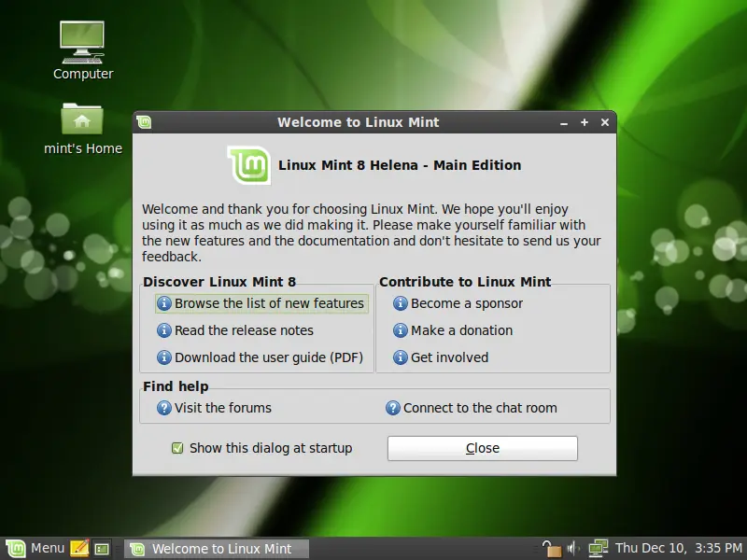Visit the forums
Screen dimensions: 747x560
pyautogui.click(x=214, y=408)
